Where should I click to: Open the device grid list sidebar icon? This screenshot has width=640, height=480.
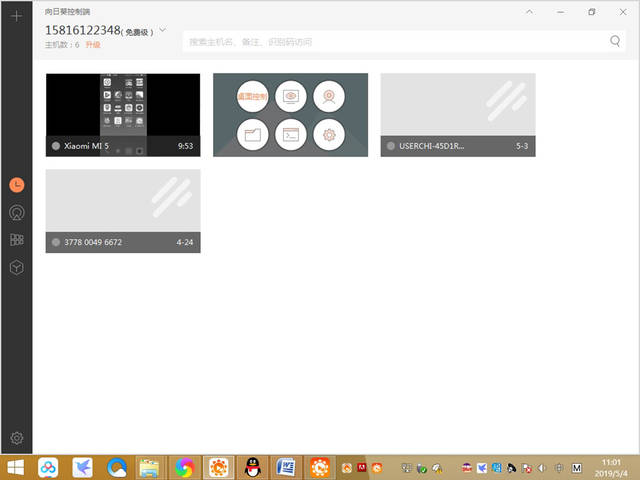17,240
